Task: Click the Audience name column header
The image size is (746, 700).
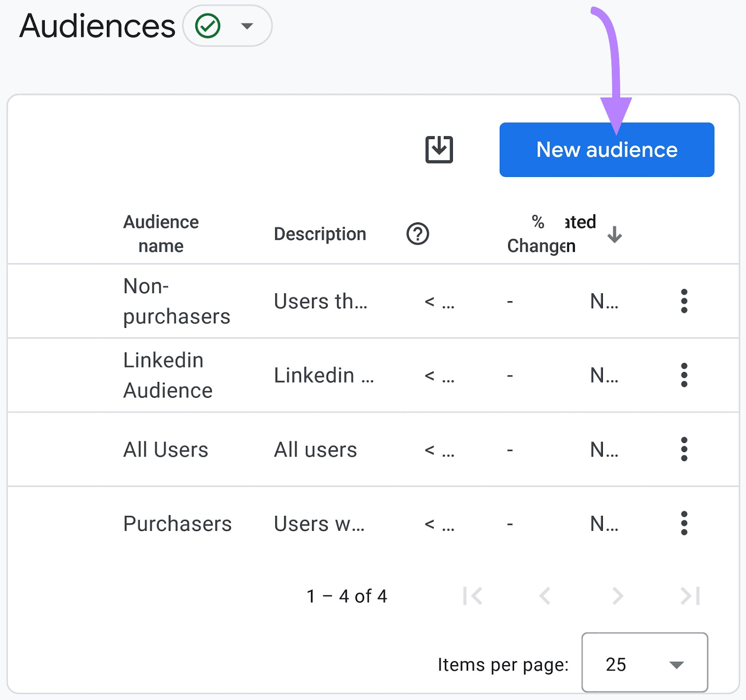Action: [x=161, y=234]
